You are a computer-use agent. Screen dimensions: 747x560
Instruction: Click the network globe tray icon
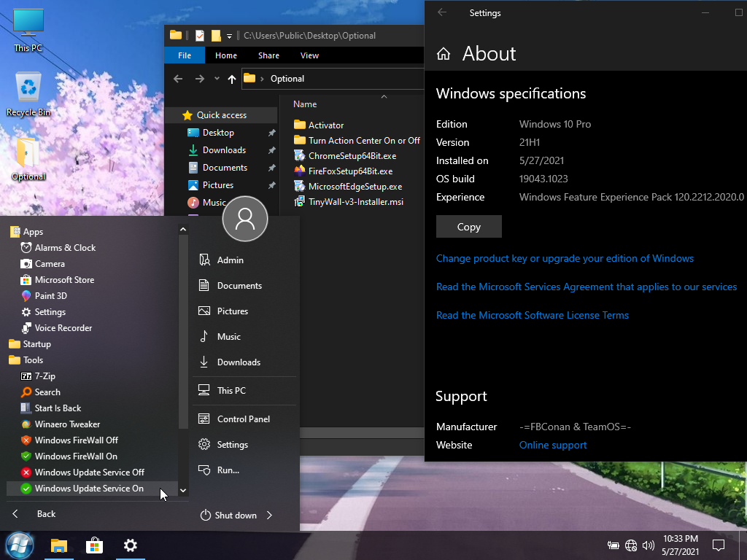(x=631, y=545)
